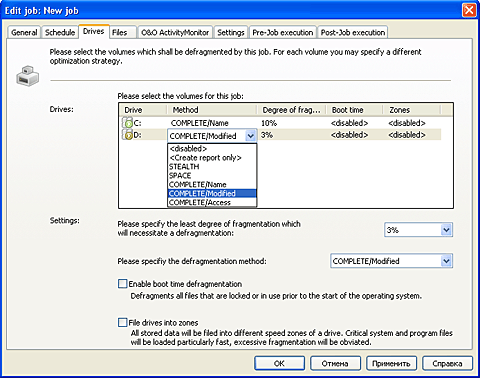This screenshot has height=378, width=480.
Task: Open help with the Справка button
Action: coord(447,363)
